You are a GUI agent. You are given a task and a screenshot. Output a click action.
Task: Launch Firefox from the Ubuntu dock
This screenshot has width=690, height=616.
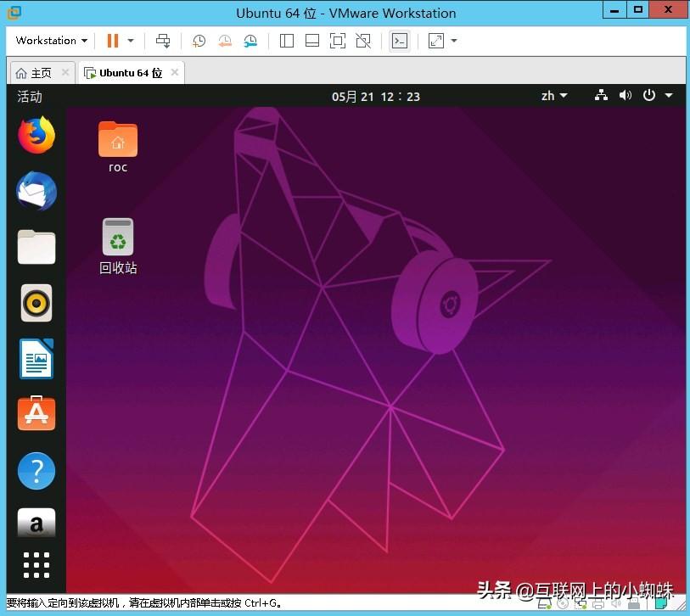pos(36,134)
